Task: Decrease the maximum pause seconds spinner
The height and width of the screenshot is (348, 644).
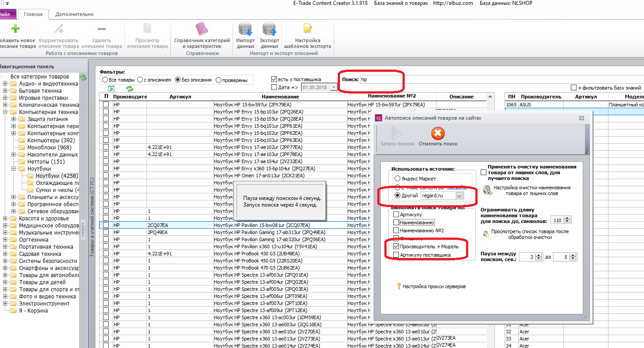Action: click(x=573, y=258)
